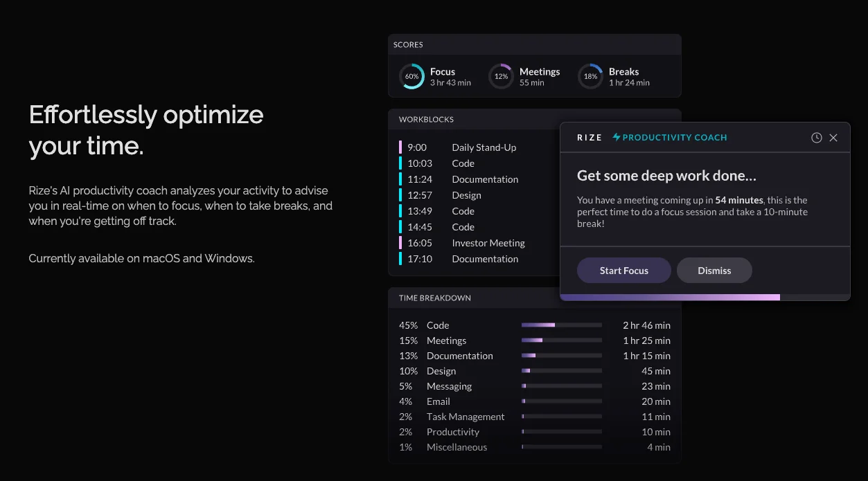Select the Focus score ring showing 60%

click(411, 76)
